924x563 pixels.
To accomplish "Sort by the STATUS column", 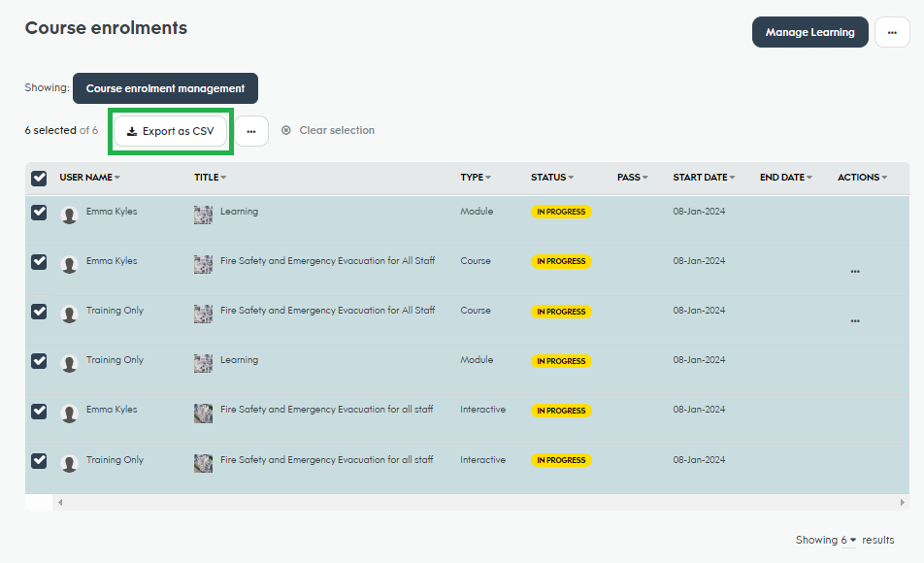I will 552,177.
